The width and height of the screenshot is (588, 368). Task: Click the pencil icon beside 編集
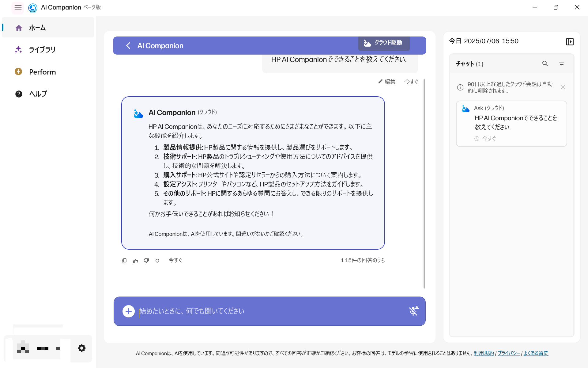click(380, 81)
